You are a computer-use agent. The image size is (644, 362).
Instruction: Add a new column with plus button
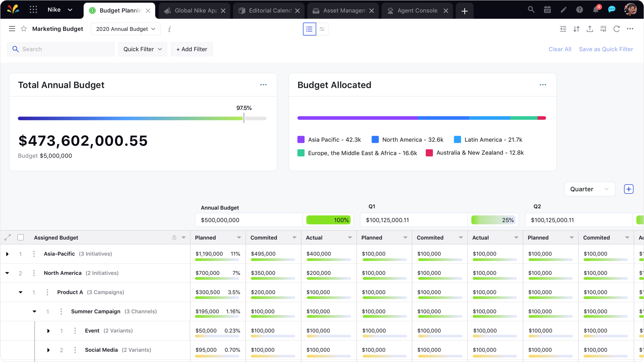tap(629, 189)
